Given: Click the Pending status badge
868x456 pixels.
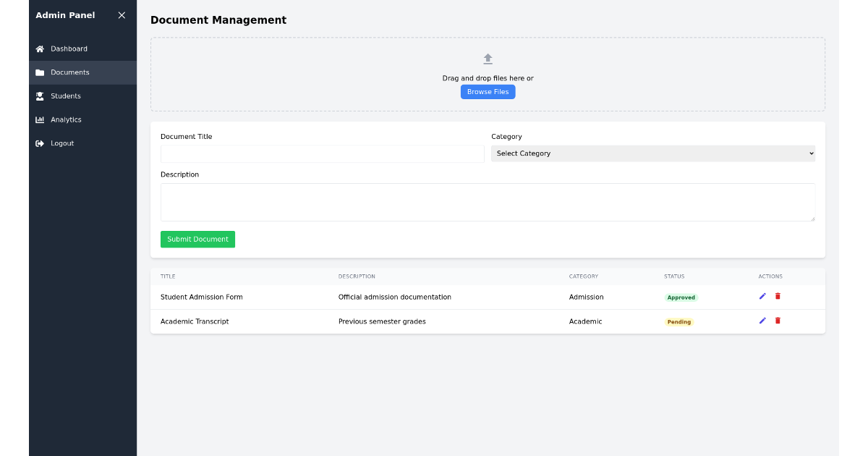Looking at the screenshot, I should [x=678, y=321].
